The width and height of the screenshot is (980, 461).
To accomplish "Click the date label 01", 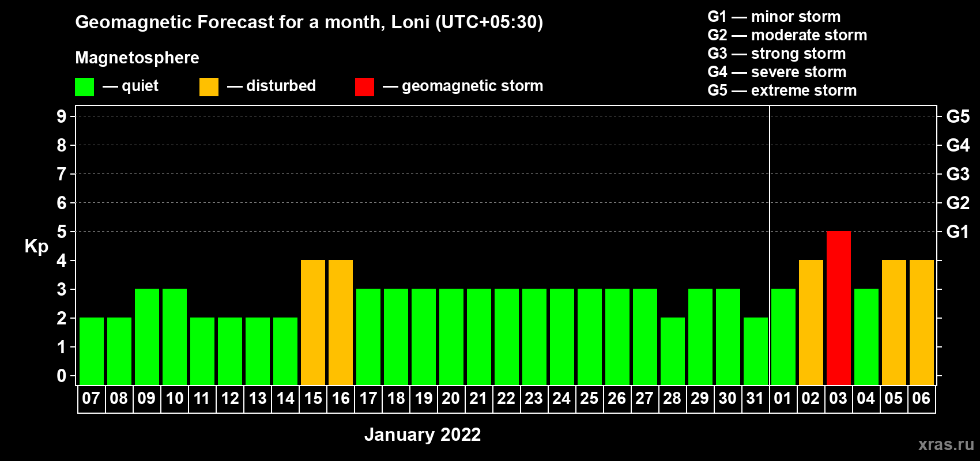I will [783, 399].
